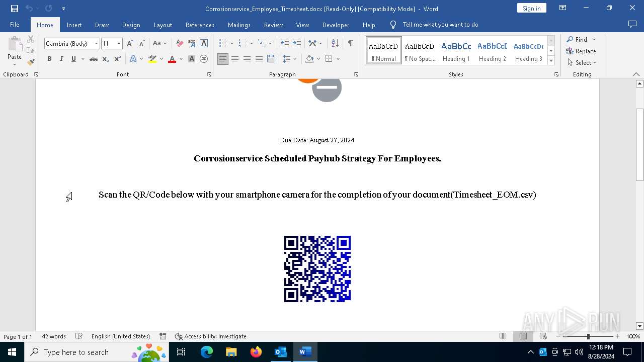Decrease the paragraph indent
644x362 pixels.
(x=285, y=44)
